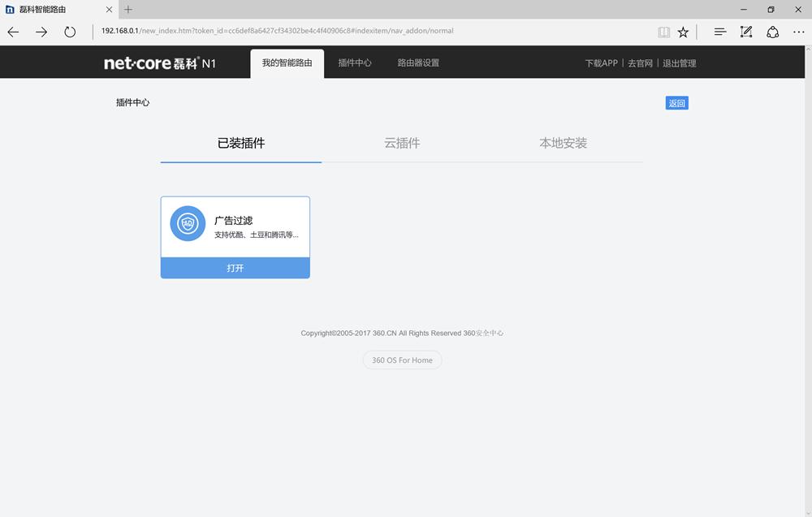Add the page to favorites via star icon
Screen dimensions: 812x517
pyautogui.click(x=683, y=32)
